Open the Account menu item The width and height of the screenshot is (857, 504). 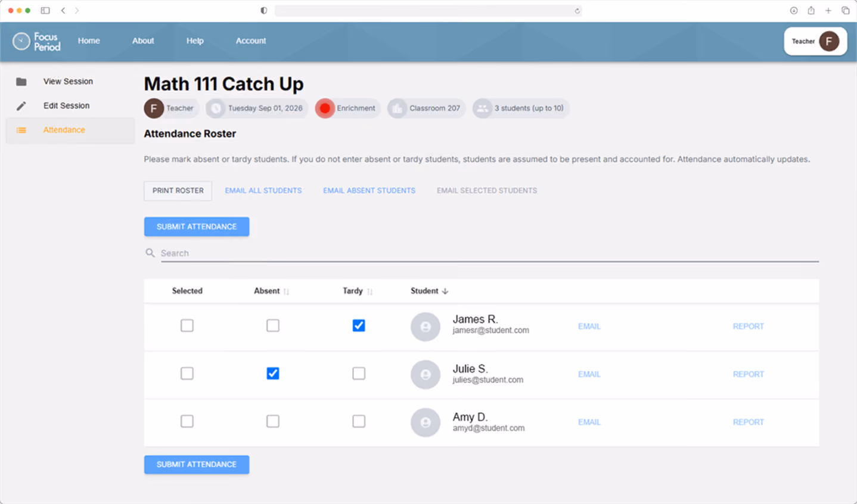251,41
